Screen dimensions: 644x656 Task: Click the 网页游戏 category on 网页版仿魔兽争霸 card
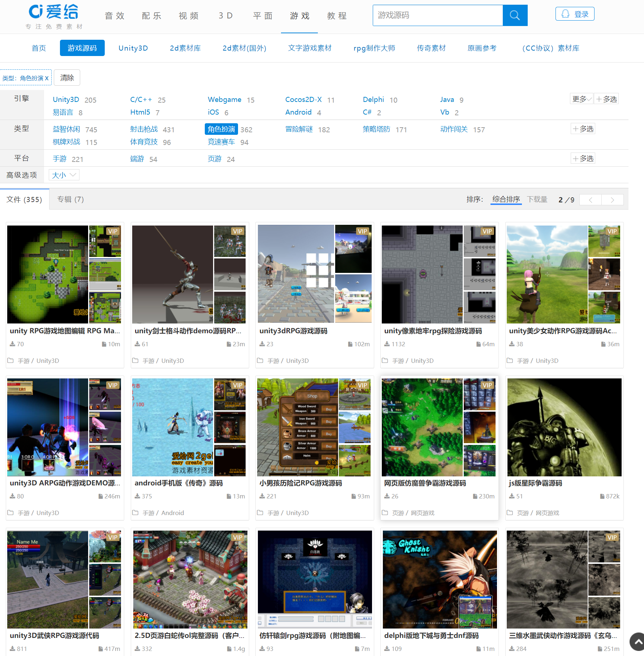[x=423, y=513]
